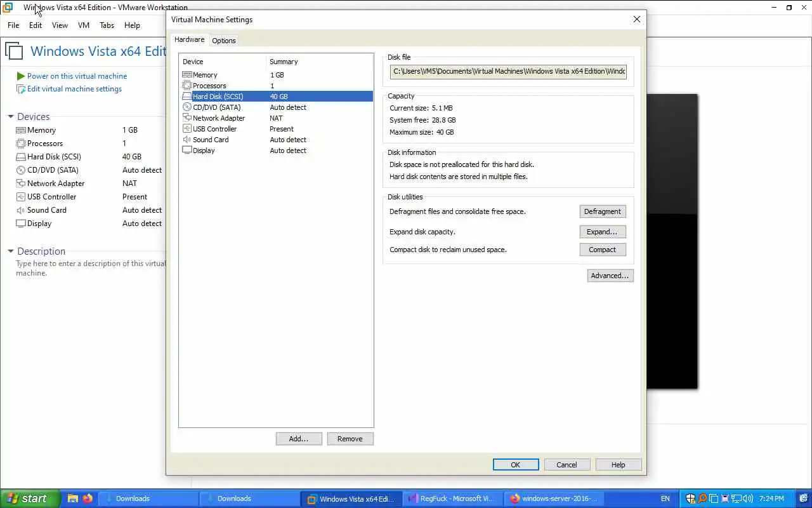
Task: Click the Memory icon in the main window Devices panel
Action: click(x=21, y=130)
